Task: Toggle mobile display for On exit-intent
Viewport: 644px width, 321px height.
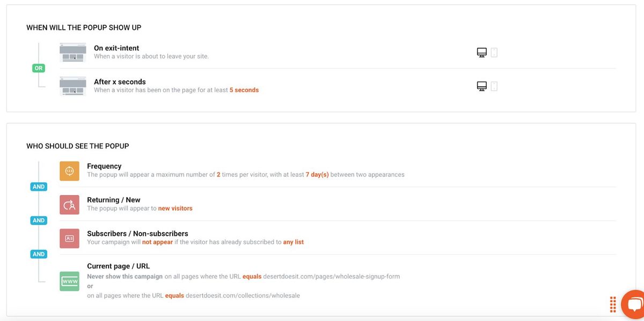Action: coord(494,53)
